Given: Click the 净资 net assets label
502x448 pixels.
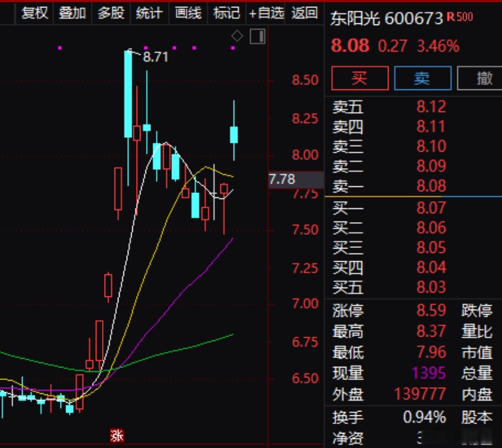Looking at the screenshot, I should [348, 438].
